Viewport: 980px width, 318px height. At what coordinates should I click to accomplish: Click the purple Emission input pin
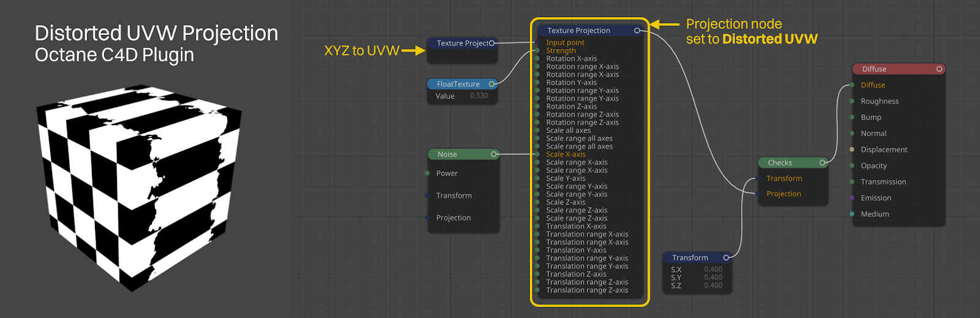click(x=852, y=198)
